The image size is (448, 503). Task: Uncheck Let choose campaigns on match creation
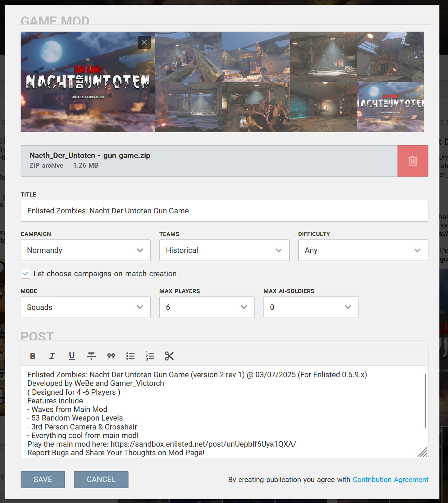pyautogui.click(x=25, y=273)
